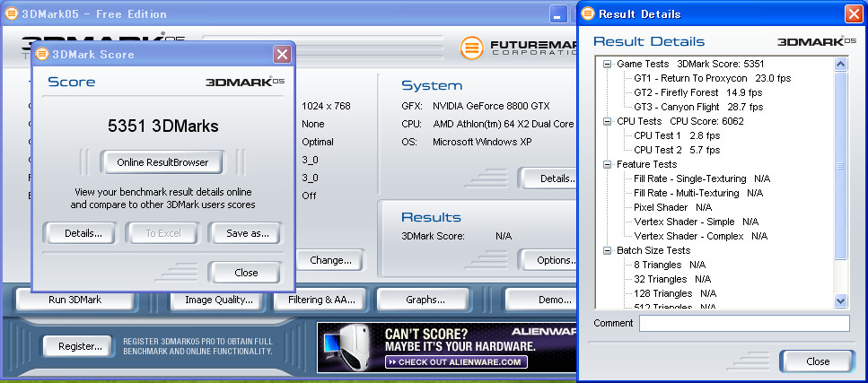
Task: Select the 32 Triangles row
Action: (x=671, y=280)
